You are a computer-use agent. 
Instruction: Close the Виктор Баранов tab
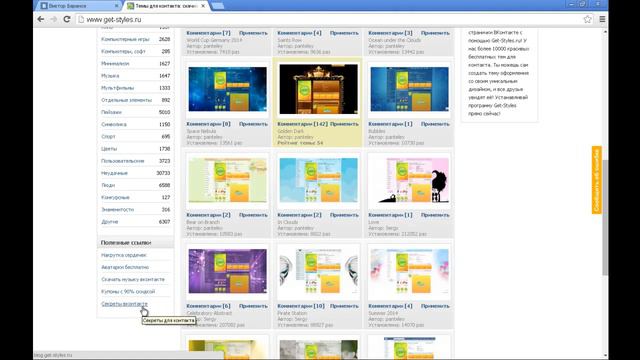point(116,6)
